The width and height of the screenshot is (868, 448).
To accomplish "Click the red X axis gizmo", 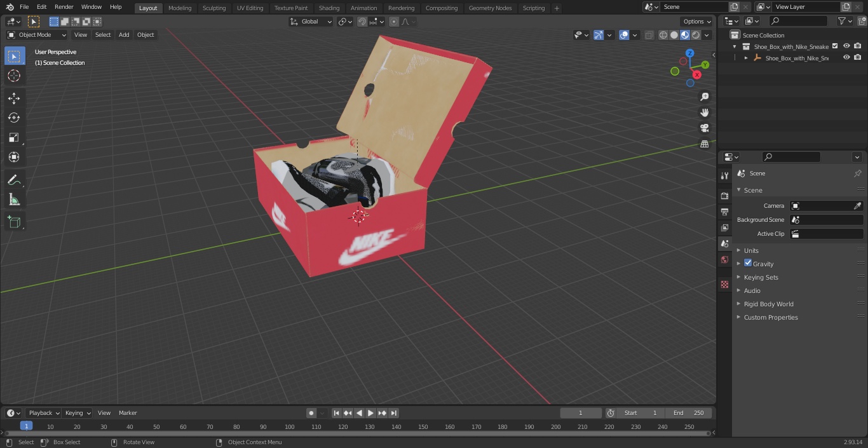I will pyautogui.click(x=697, y=74).
